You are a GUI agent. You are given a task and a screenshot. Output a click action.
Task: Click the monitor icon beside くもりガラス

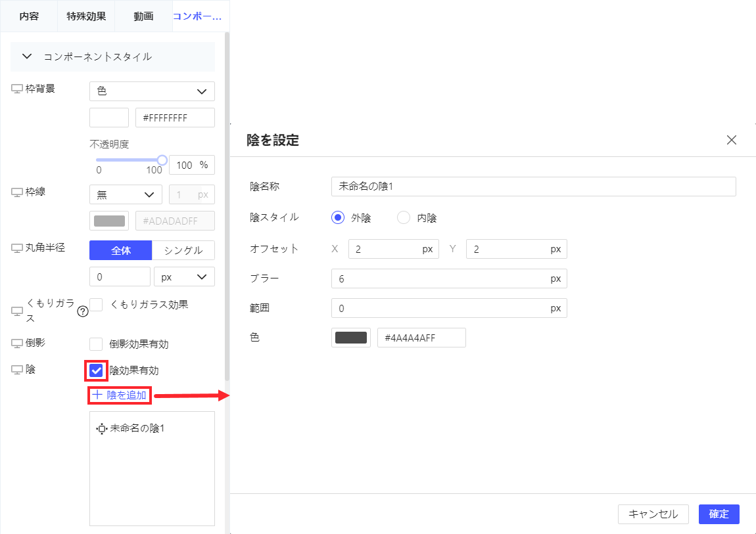pos(17,311)
